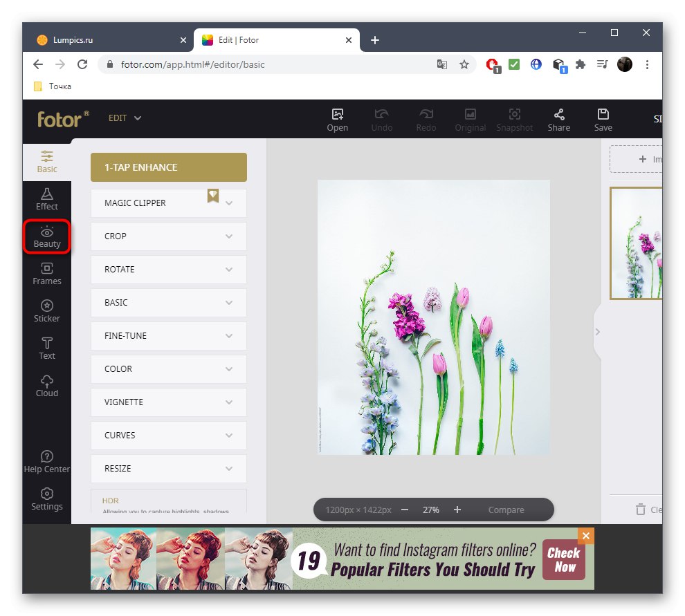The width and height of the screenshot is (685, 616).
Task: Expand the CROP section
Action: [x=168, y=236]
